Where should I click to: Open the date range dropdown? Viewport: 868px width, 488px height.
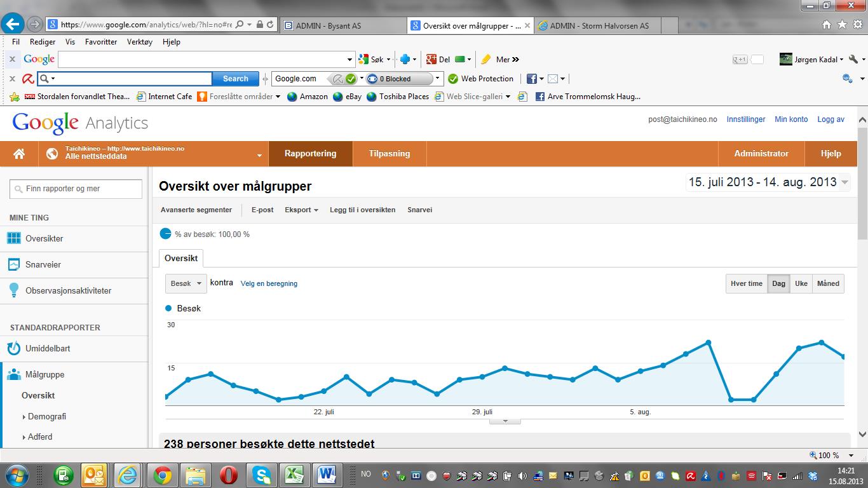click(x=768, y=182)
